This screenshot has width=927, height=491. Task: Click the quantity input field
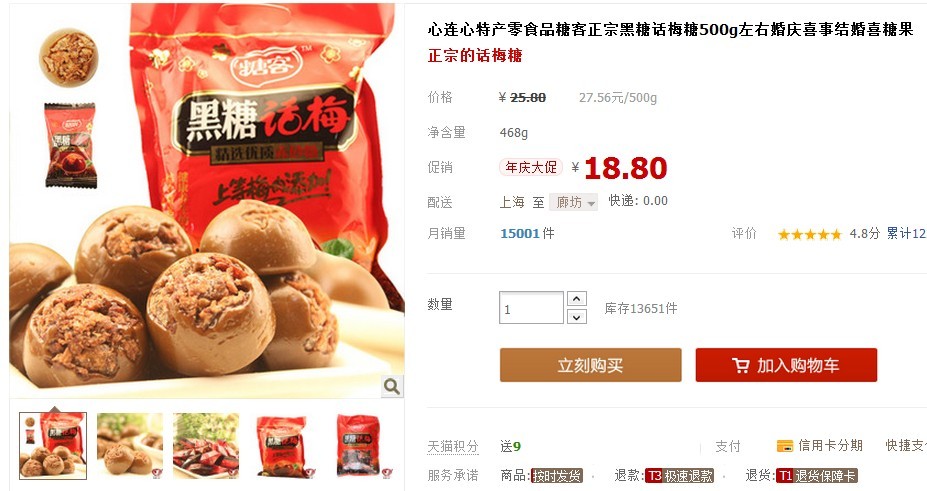(531, 308)
